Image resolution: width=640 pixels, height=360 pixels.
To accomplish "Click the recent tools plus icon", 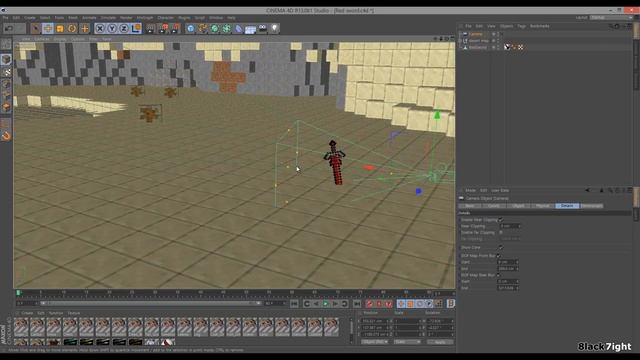I will coord(84,28).
